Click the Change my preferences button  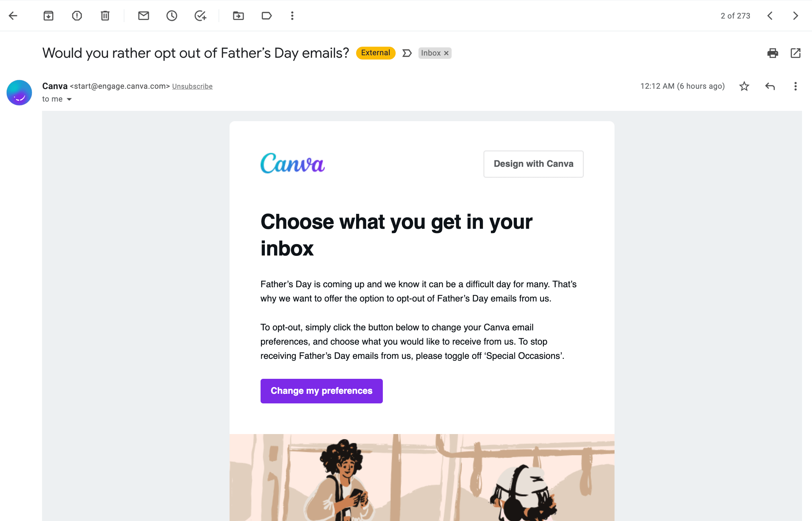coord(321,391)
